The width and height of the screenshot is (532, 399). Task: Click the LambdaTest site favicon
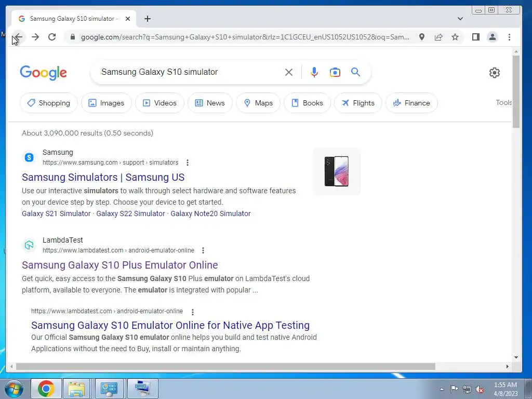pyautogui.click(x=29, y=245)
